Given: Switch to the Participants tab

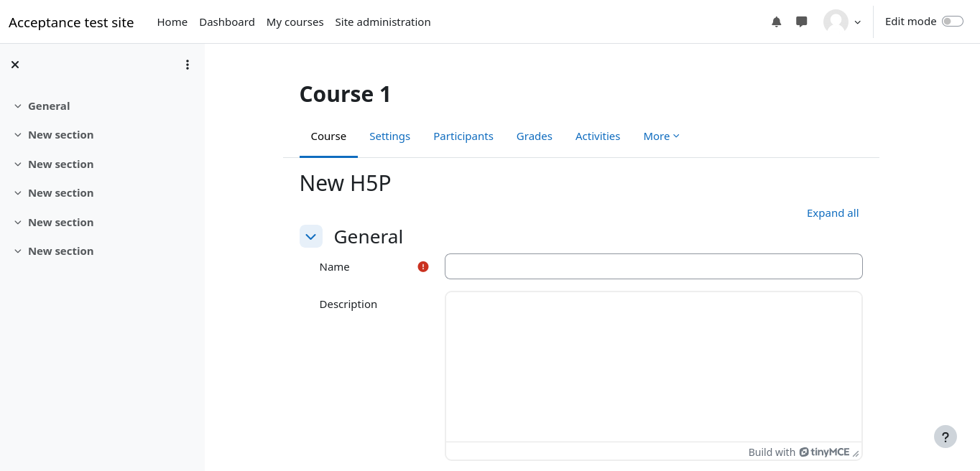Looking at the screenshot, I should (x=463, y=136).
